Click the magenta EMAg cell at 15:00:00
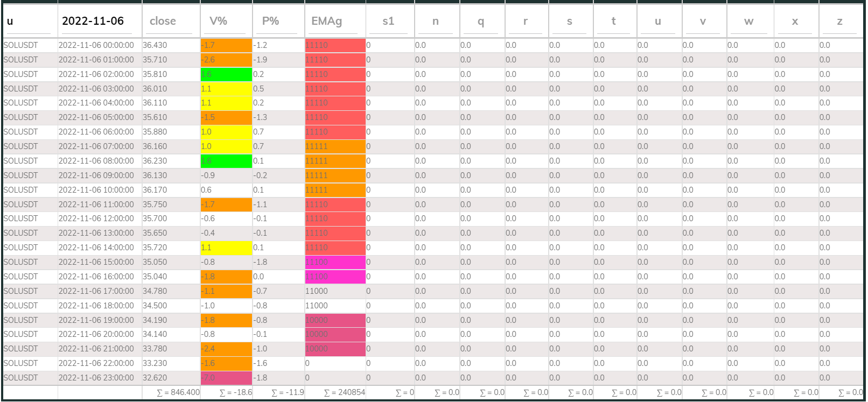The height and width of the screenshot is (402, 868). click(x=334, y=262)
